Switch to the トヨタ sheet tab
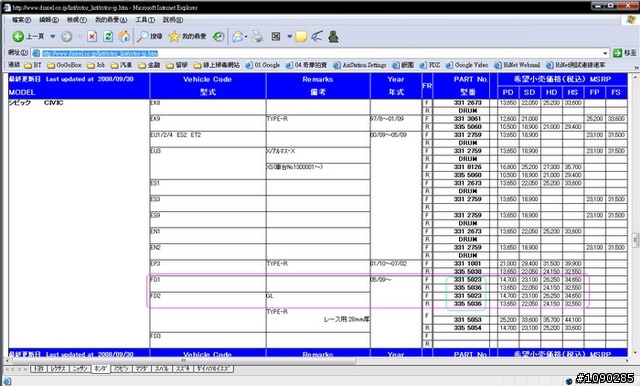Image resolution: width=640 pixels, height=386 pixels. (38, 369)
